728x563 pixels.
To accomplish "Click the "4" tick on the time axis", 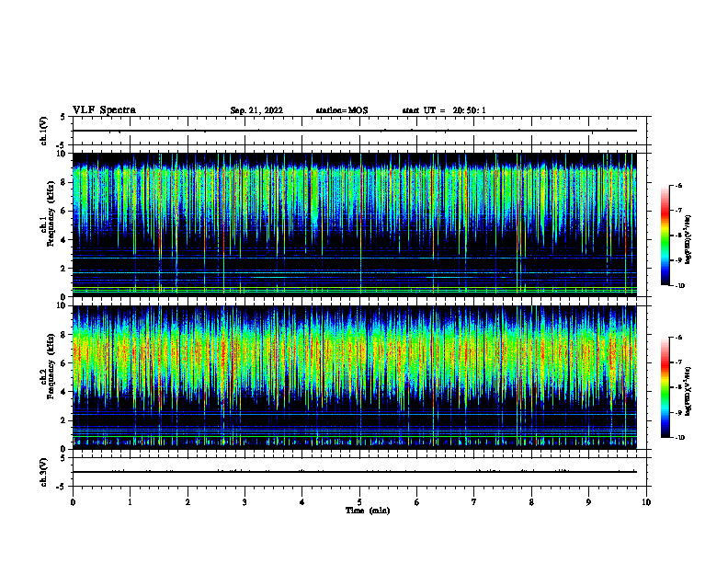I will click(x=302, y=502).
